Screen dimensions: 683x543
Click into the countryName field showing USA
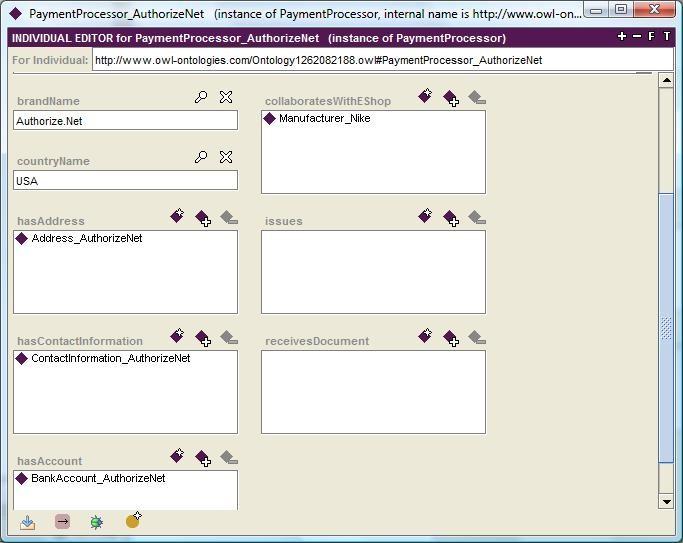[125, 180]
